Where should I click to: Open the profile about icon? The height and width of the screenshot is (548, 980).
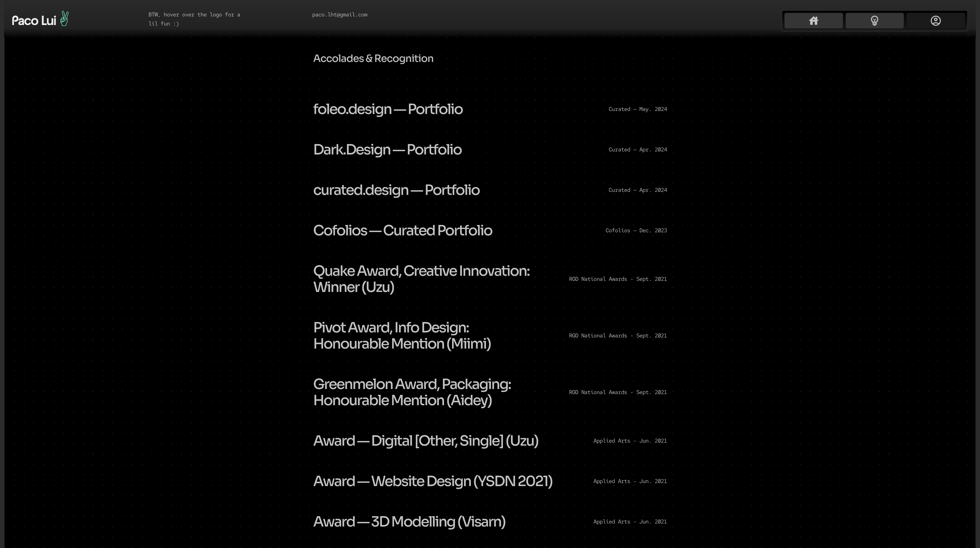936,20
